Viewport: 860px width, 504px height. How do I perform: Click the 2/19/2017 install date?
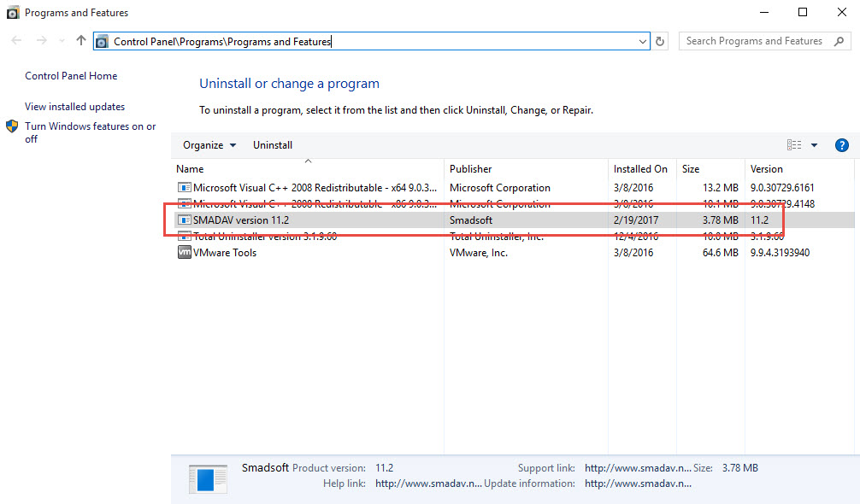click(x=636, y=220)
